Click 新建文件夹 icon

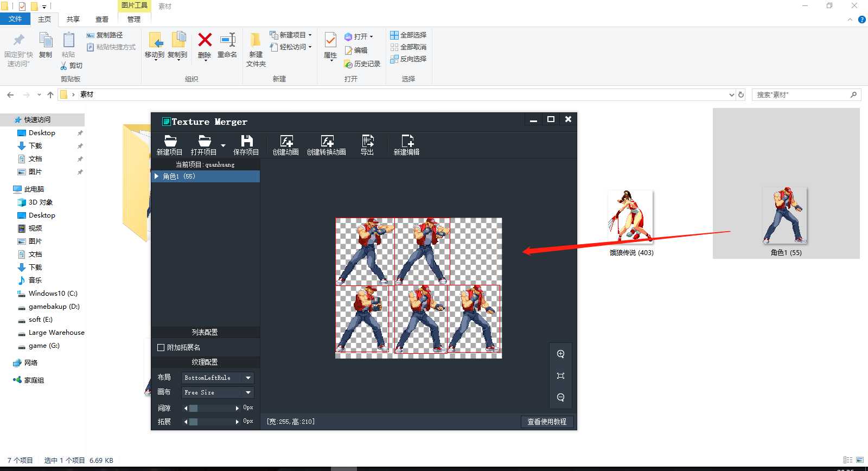[256, 40]
